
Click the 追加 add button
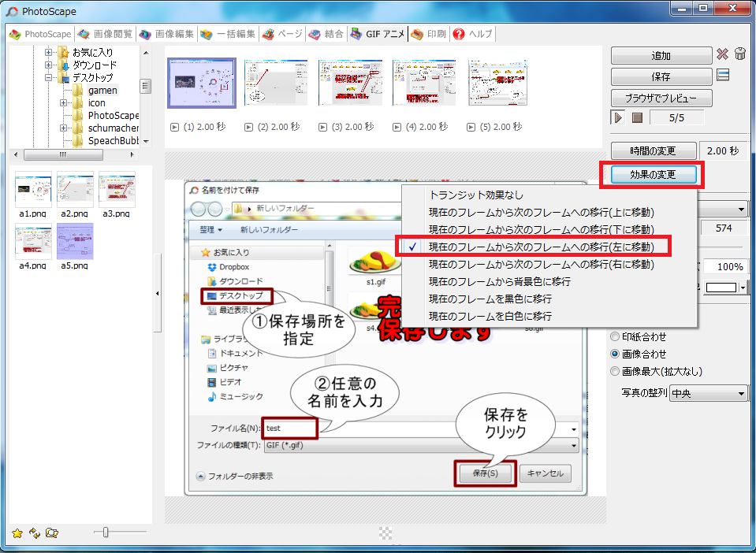(661, 56)
